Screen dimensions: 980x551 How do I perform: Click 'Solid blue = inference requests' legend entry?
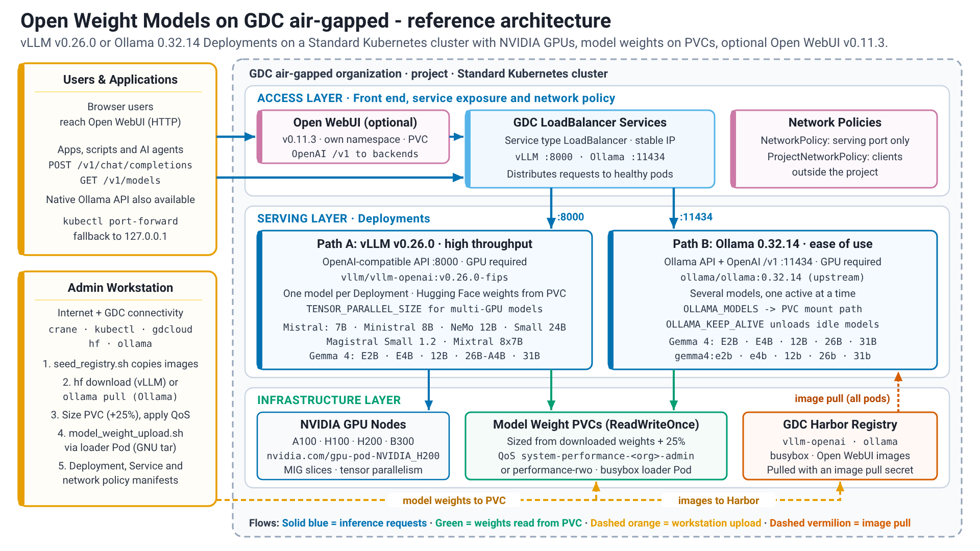point(354,523)
